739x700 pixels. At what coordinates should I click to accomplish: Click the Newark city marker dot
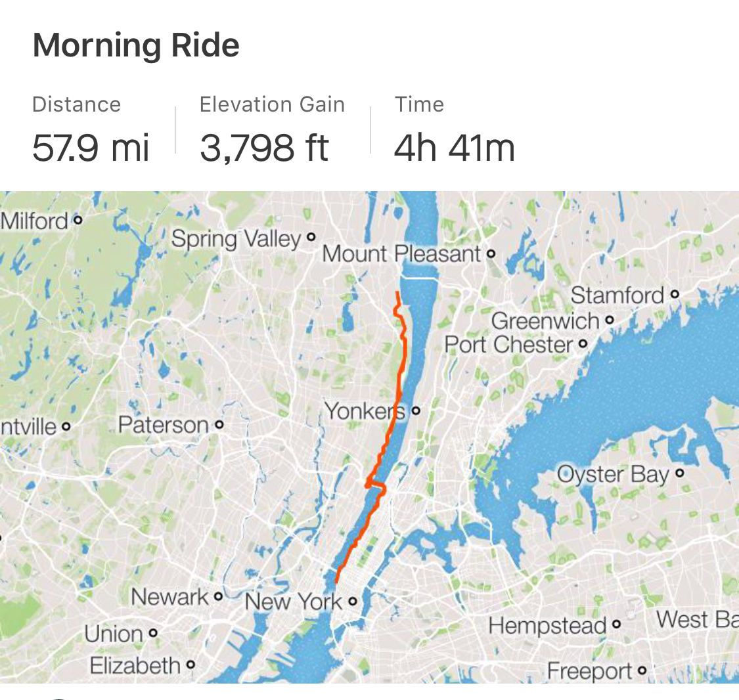point(219,597)
